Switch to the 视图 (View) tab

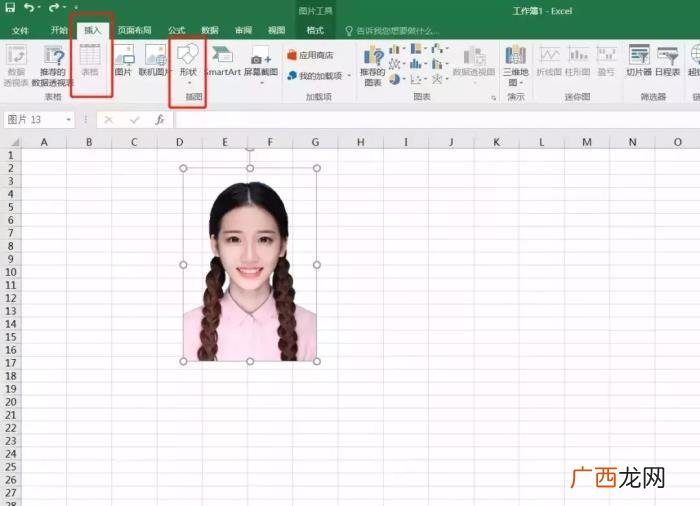tap(276, 30)
